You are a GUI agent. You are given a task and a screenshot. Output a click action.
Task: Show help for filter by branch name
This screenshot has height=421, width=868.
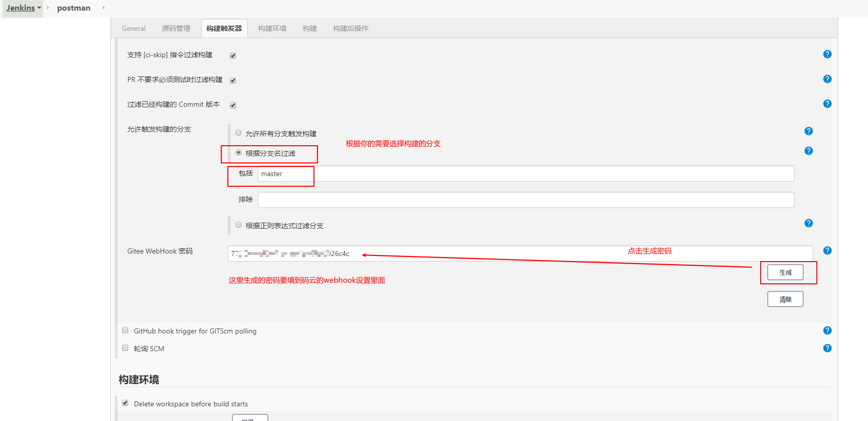808,151
